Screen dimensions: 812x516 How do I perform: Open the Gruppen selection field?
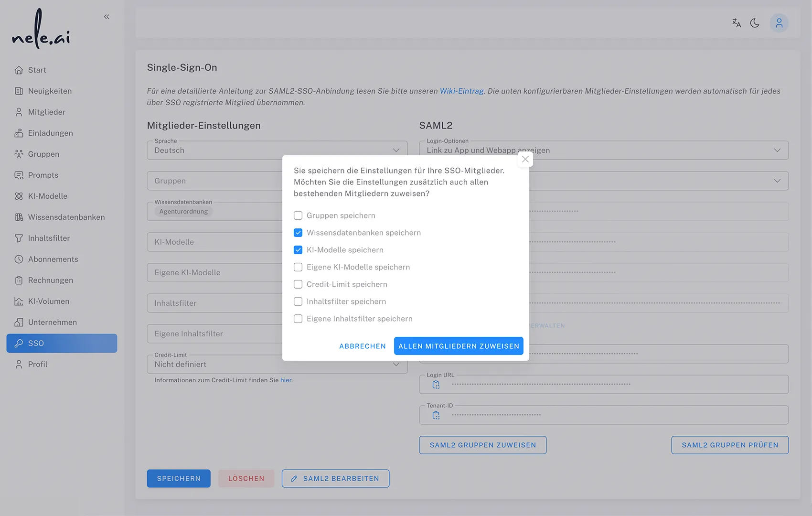click(x=215, y=181)
